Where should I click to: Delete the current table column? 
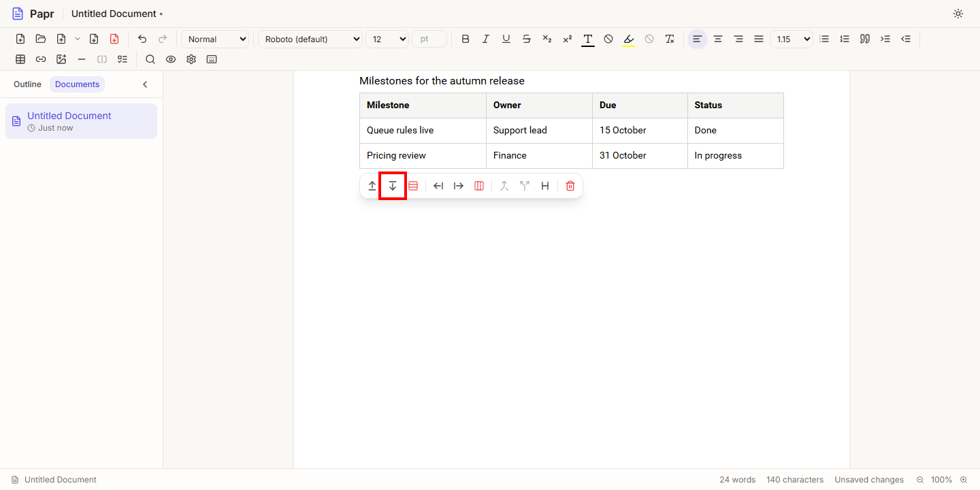pyautogui.click(x=479, y=186)
